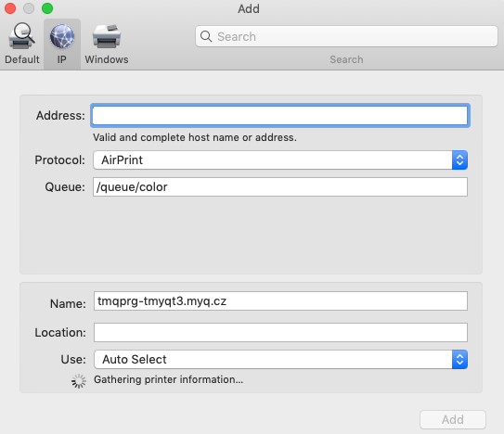Open the Protocol AirPrint dropdown
This screenshot has width=504, height=434.
280,160
